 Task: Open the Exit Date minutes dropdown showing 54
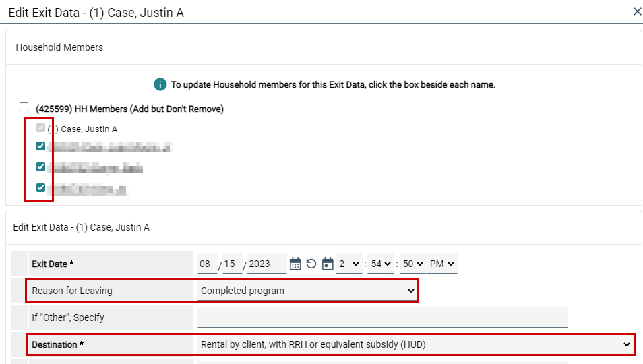point(381,264)
